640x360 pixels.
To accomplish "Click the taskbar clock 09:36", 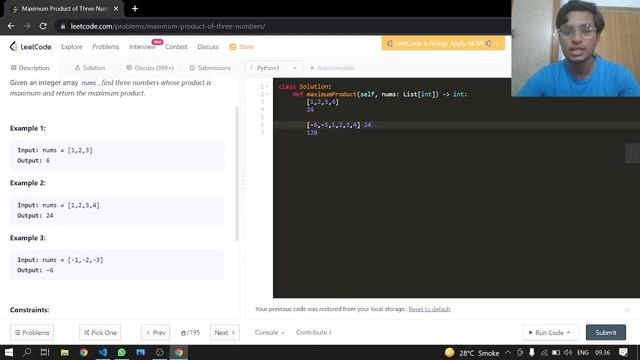I will coord(602,353).
